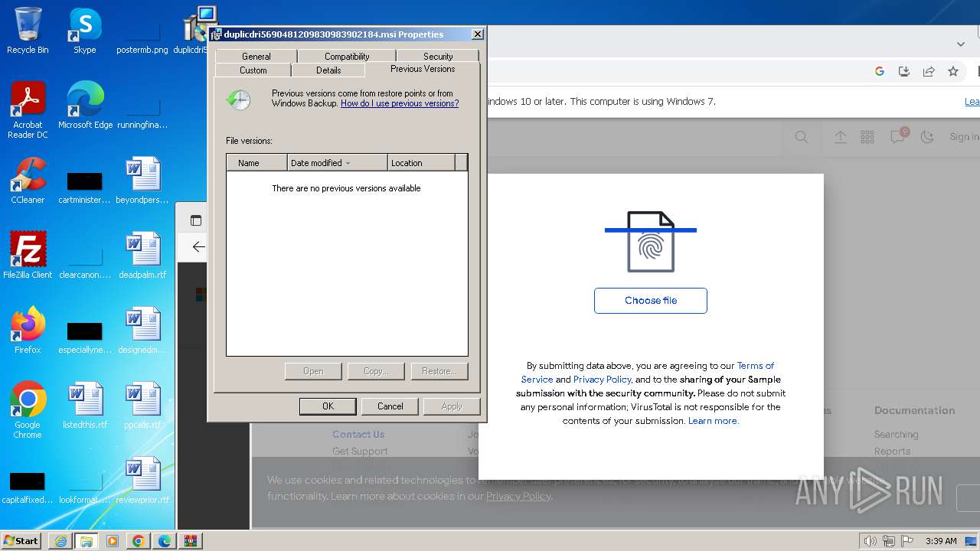
Task: Select designedm document on desktop
Action: click(143, 330)
